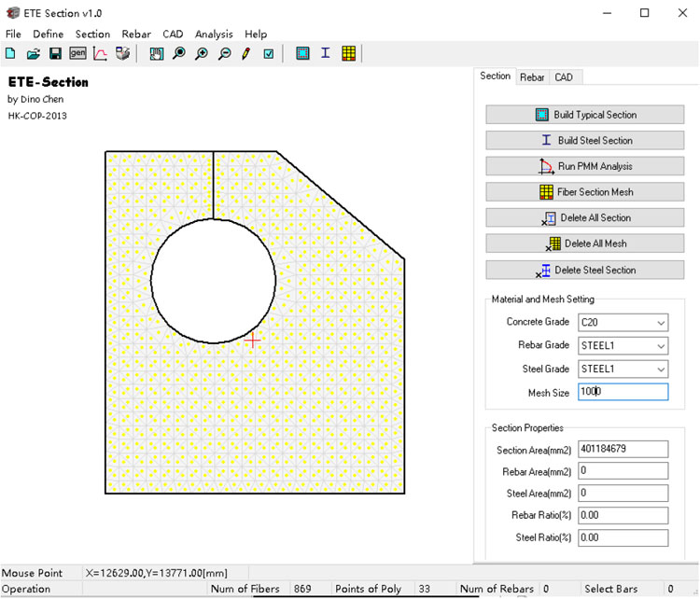Viewport: 700px width, 599px height.
Task: Click the typical section toolbar icon
Action: (302, 53)
